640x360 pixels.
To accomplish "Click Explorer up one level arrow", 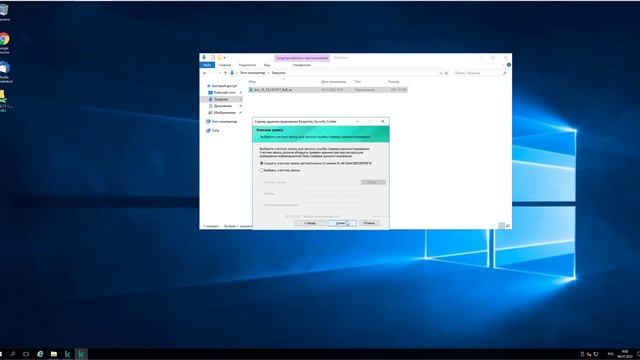I will tap(225, 73).
